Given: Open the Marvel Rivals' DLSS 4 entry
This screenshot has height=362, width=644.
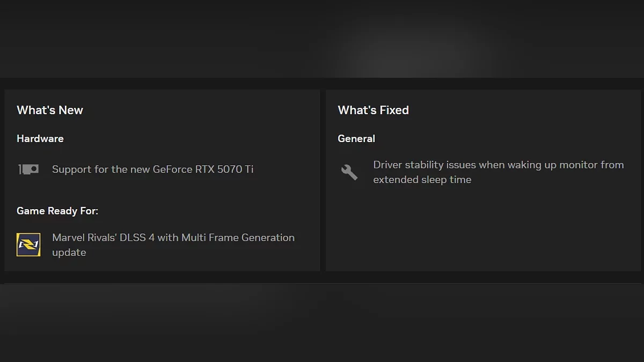Looking at the screenshot, I should (x=173, y=238).
